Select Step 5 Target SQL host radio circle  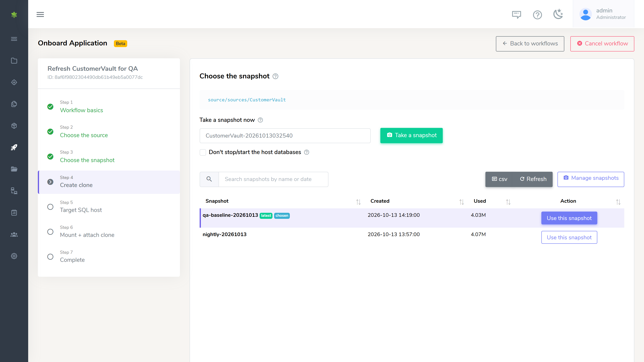tap(50, 207)
